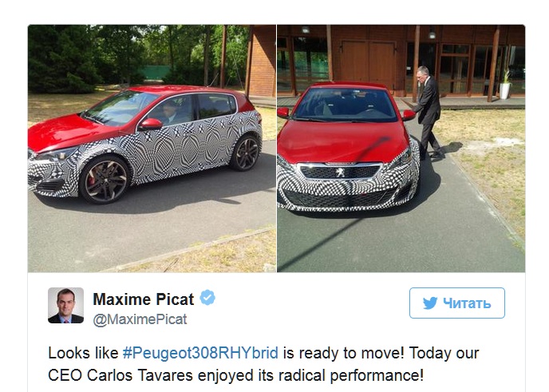Click the Peugeot lion emblem on the grille
Screen dimensions: 549x392
click(340, 172)
